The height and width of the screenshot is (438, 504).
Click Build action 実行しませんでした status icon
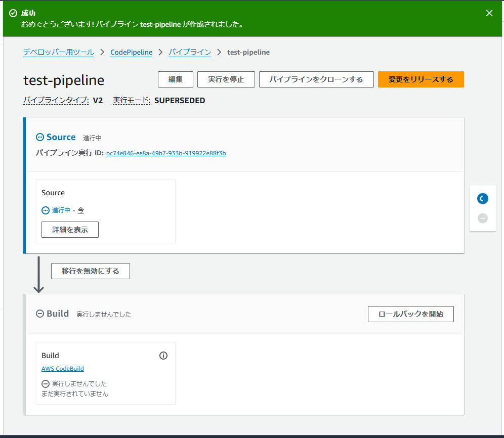pyautogui.click(x=46, y=384)
